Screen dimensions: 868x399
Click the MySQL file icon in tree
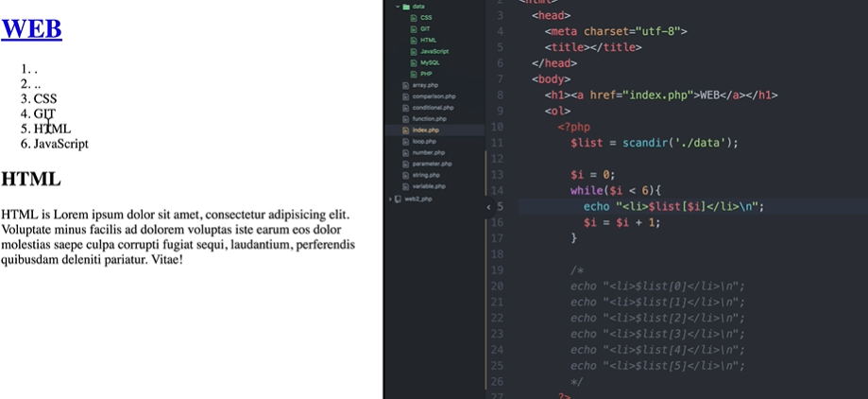click(x=414, y=62)
